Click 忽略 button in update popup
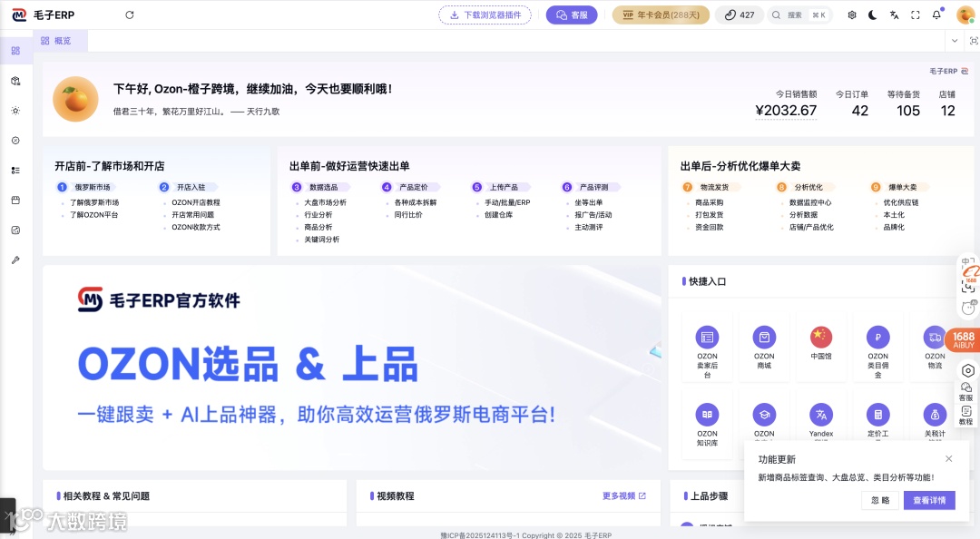Screen dimensions: 980x539 pyautogui.click(x=880, y=500)
